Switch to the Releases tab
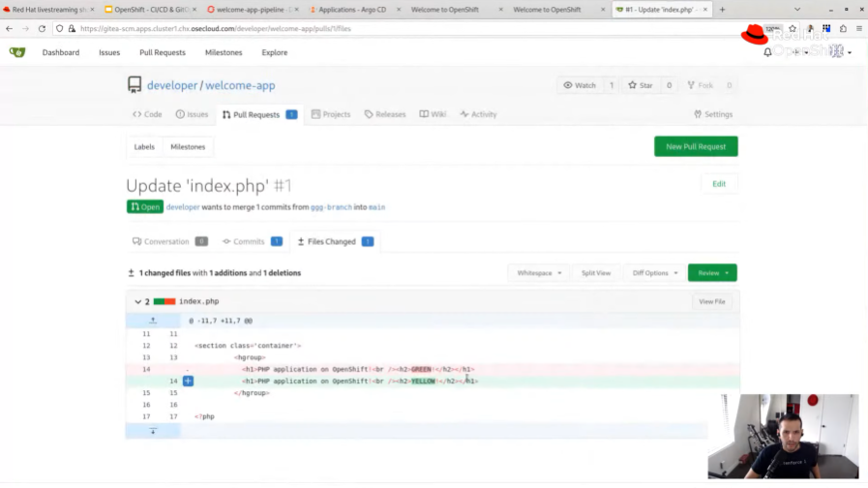The height and width of the screenshot is (488, 868). [x=385, y=114]
